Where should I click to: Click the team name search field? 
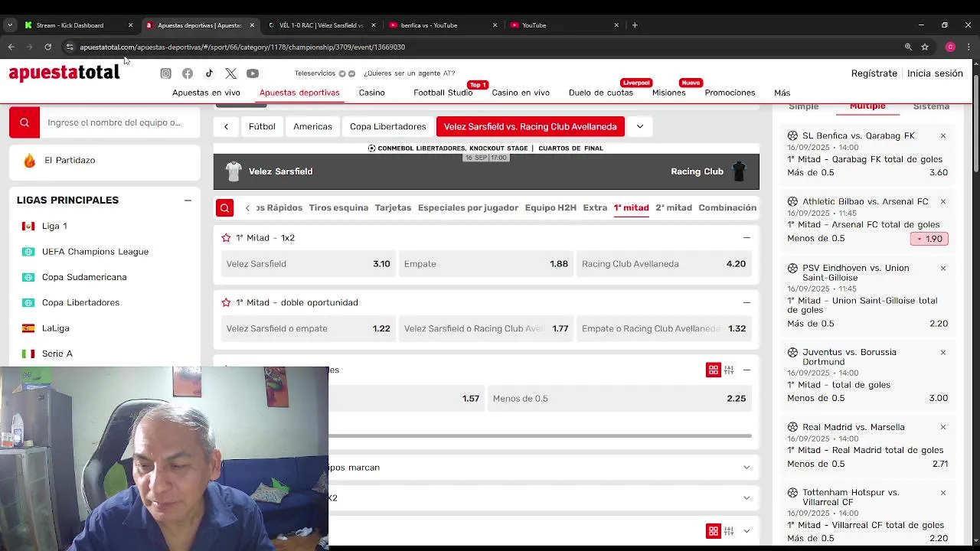point(120,122)
